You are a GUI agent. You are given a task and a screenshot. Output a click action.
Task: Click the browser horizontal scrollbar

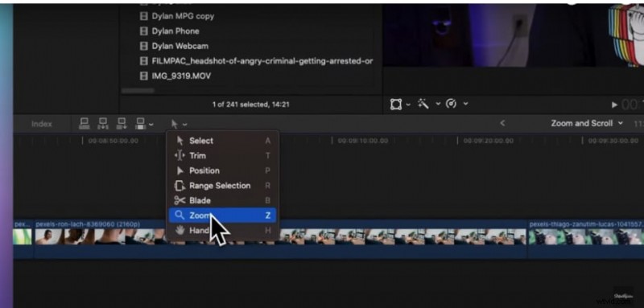[138, 91]
